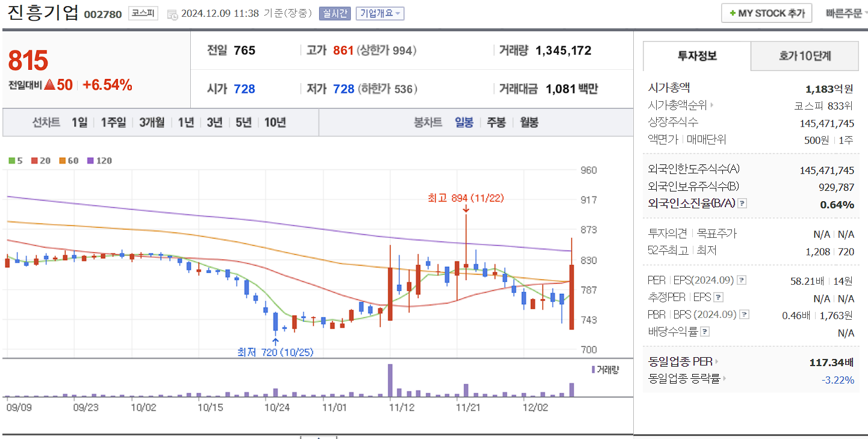Open the 기업개요 dropdown
The width and height of the screenshot is (868, 439).
point(379,13)
